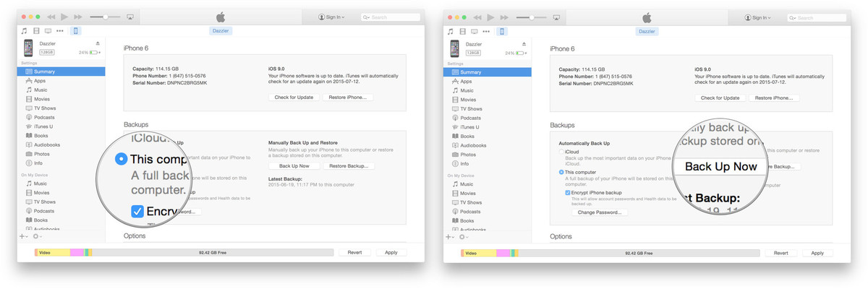Click Apply in the right iTunes window
This screenshot has height=289, width=868.
817,253
